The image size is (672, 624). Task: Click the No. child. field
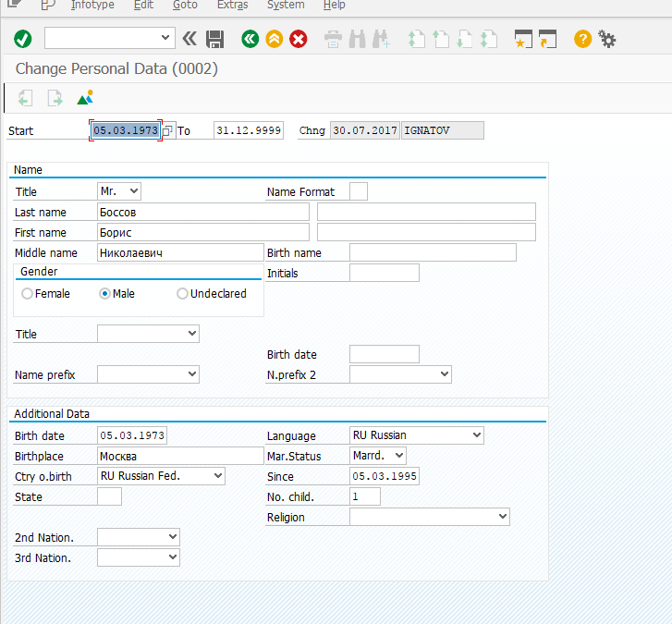click(365, 496)
